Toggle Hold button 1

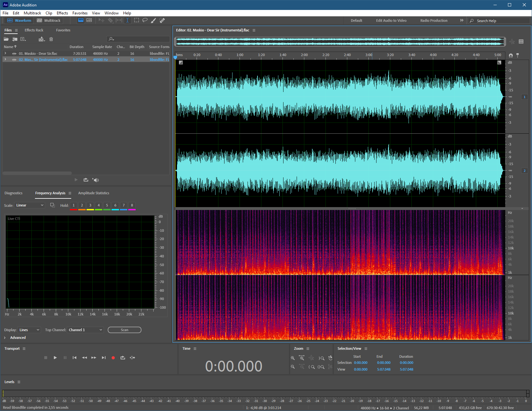pyautogui.click(x=73, y=205)
